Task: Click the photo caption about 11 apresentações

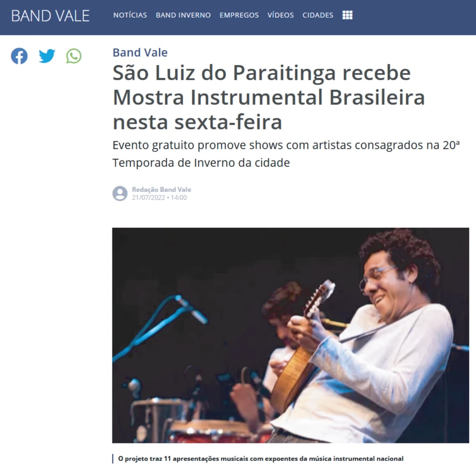Action: click(x=261, y=459)
